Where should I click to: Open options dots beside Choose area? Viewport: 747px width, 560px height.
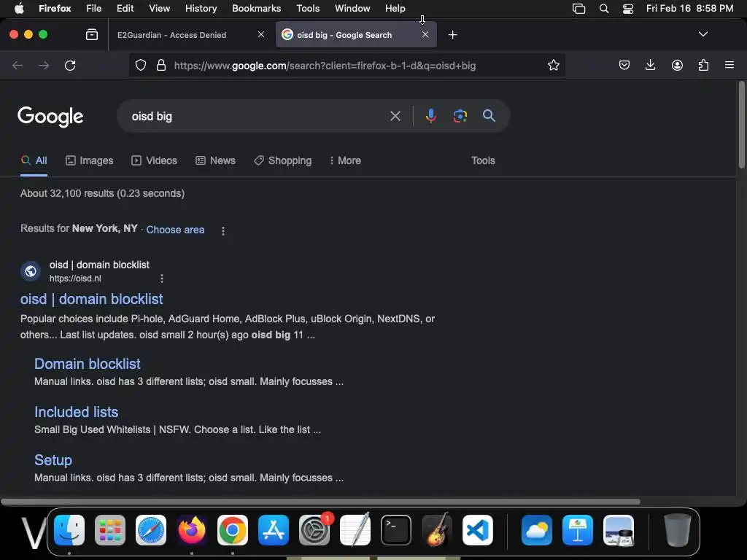(223, 231)
